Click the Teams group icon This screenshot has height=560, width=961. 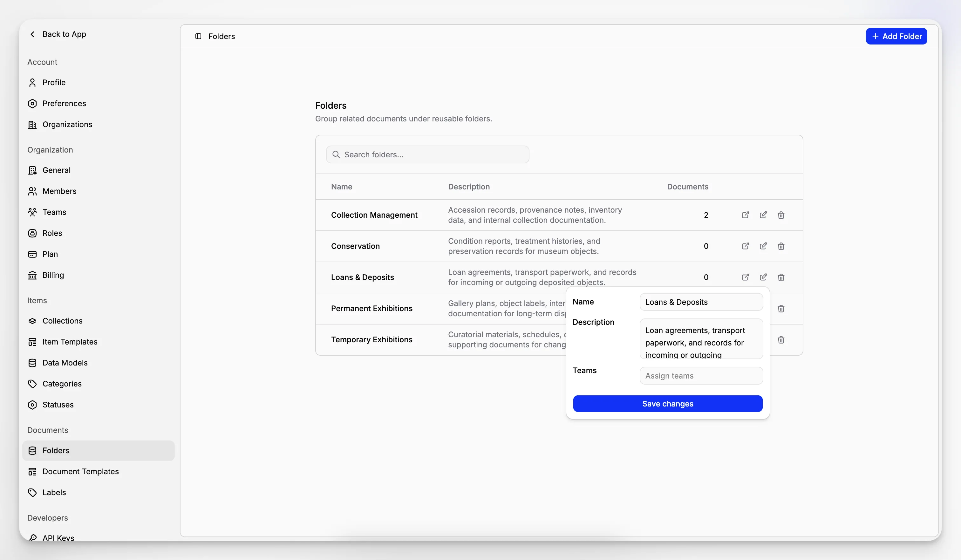tap(32, 212)
